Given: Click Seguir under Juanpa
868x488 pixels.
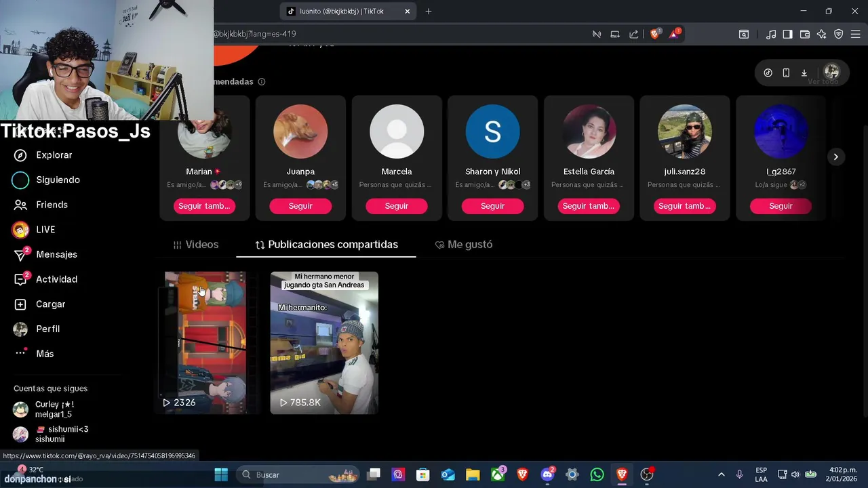Looking at the screenshot, I should click(x=300, y=206).
